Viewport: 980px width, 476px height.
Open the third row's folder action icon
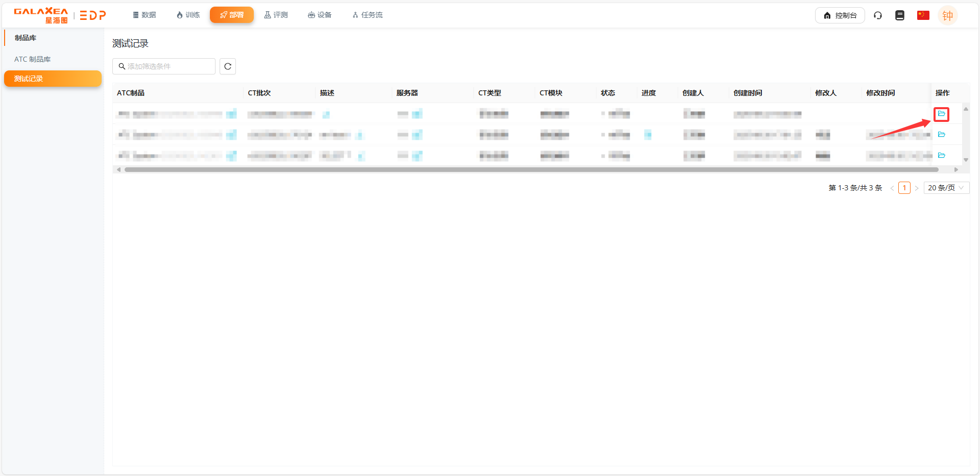[941, 156]
